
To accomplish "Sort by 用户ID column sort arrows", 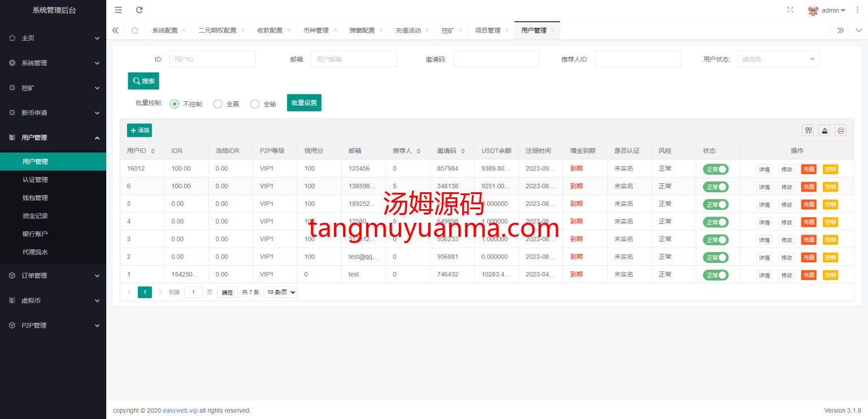I will tap(153, 151).
